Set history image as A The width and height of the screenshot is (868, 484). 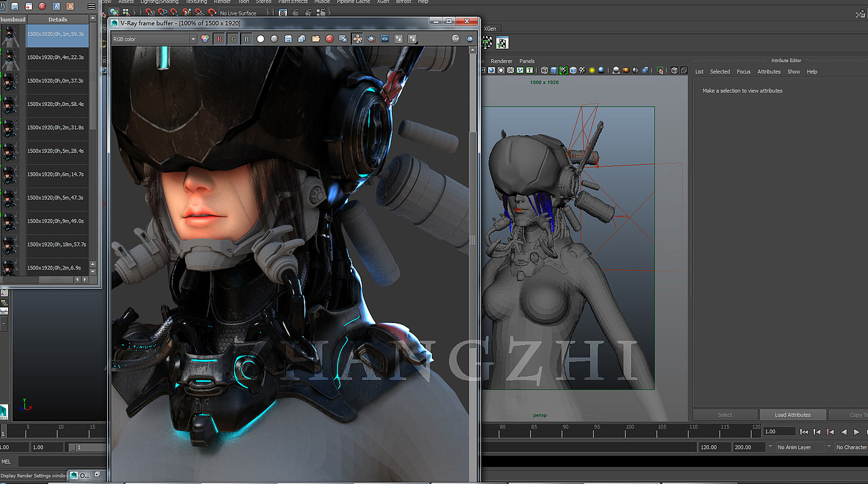56,6
